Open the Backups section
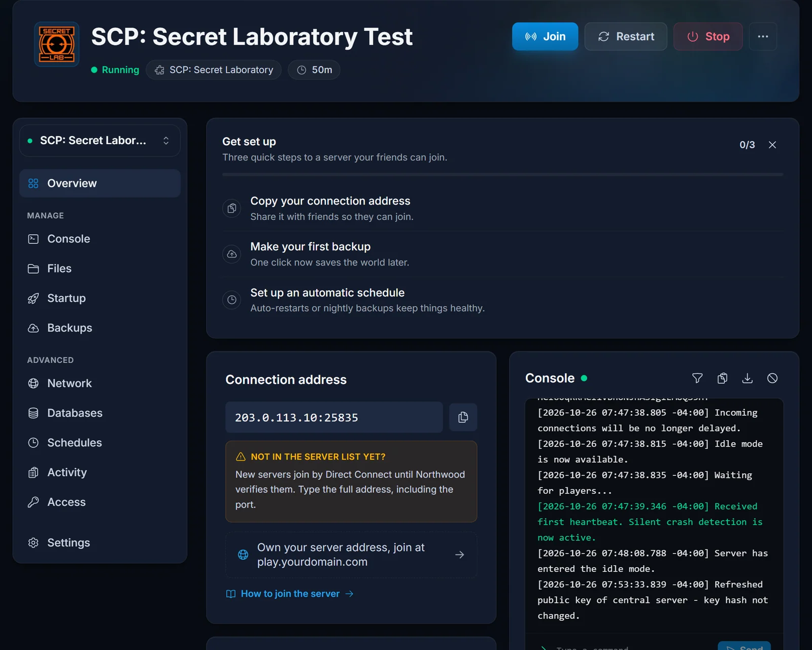 click(100, 328)
